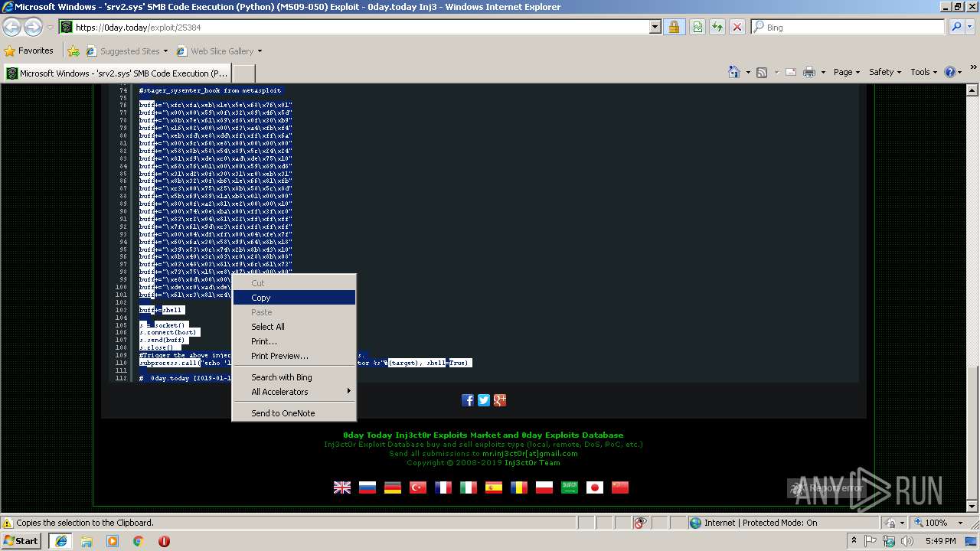Click the Windows Start button
Image resolution: width=980 pixels, height=551 pixels.
point(21,541)
